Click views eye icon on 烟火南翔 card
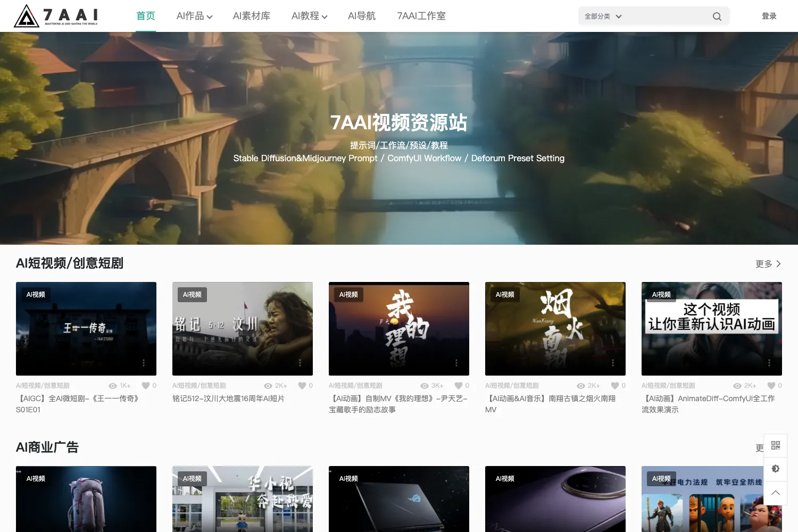The width and height of the screenshot is (798, 532). pyautogui.click(x=581, y=386)
